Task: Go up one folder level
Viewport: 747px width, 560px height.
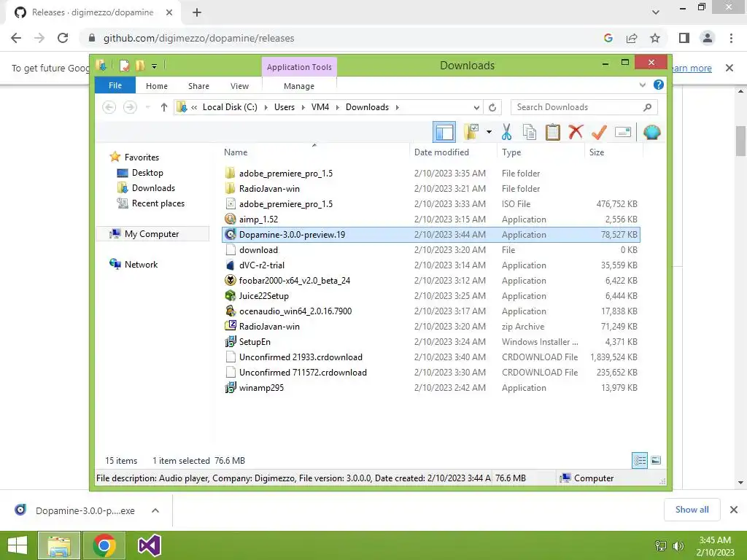Action: tap(164, 107)
